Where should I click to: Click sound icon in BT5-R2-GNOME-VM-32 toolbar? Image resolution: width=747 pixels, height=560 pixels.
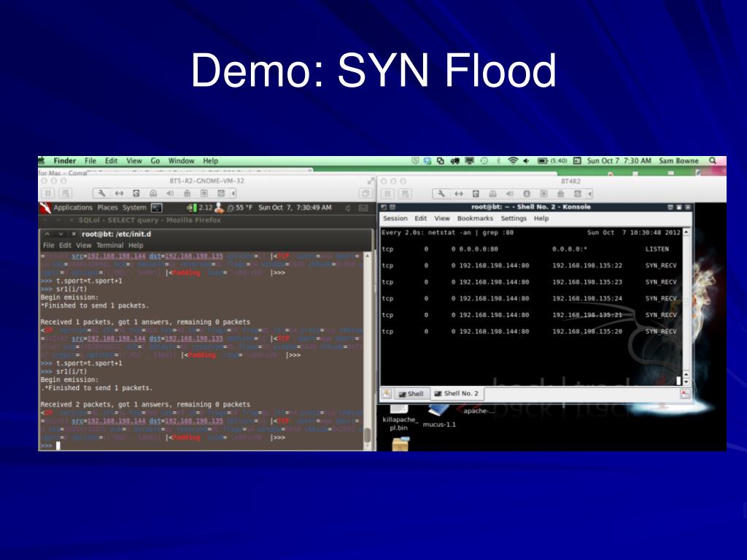point(170,193)
